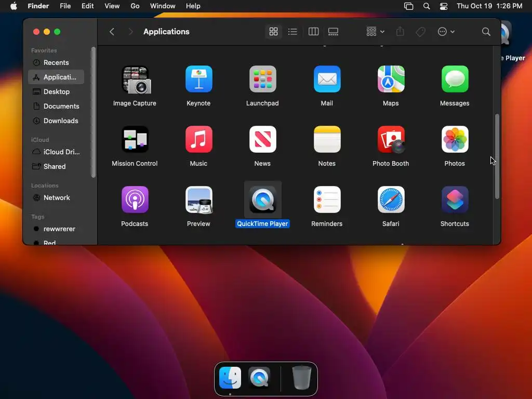Open the Edit menu

point(87,6)
